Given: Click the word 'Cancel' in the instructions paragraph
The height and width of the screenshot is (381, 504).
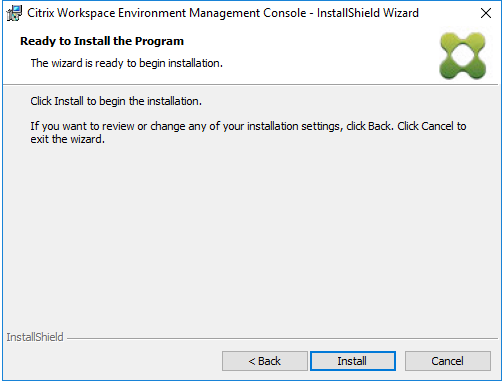Looking at the screenshot, I should tap(437, 126).
